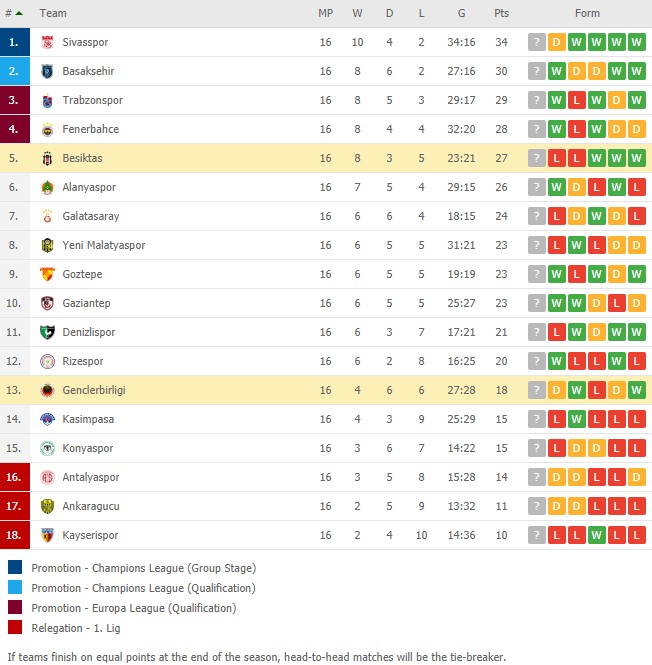The image size is (652, 665).
Task: Open the Trabzonspor team link
Action: (x=92, y=100)
